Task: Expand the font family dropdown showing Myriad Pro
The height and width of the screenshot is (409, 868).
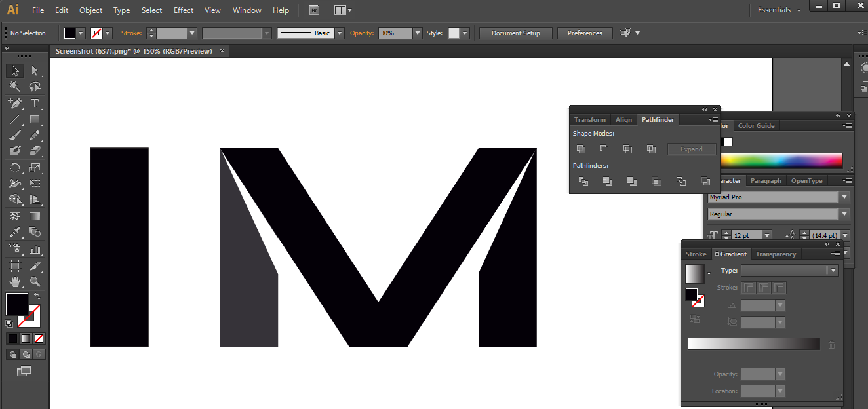Action: (844, 197)
